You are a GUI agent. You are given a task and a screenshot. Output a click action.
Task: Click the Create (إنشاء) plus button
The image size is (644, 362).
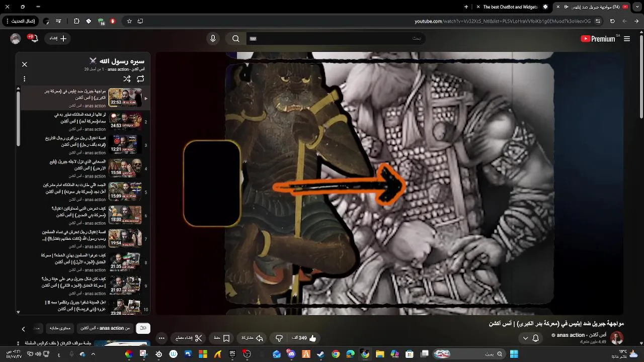[x=58, y=38]
